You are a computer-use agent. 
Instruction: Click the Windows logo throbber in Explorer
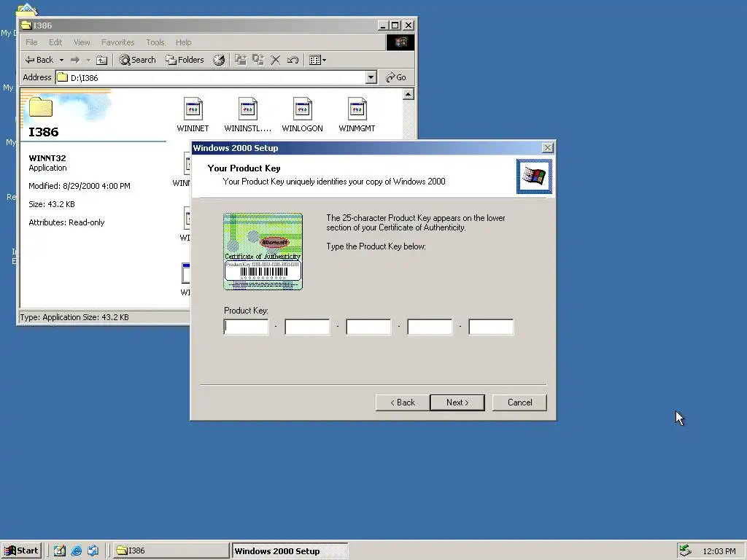(x=400, y=42)
